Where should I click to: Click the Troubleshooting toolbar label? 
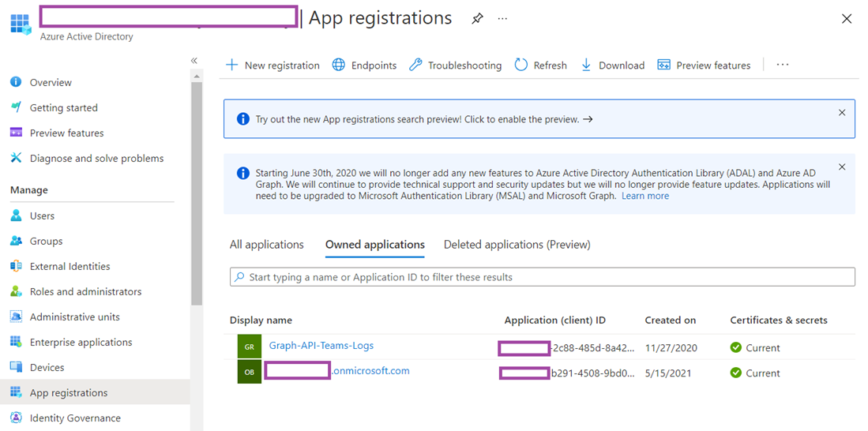click(464, 66)
